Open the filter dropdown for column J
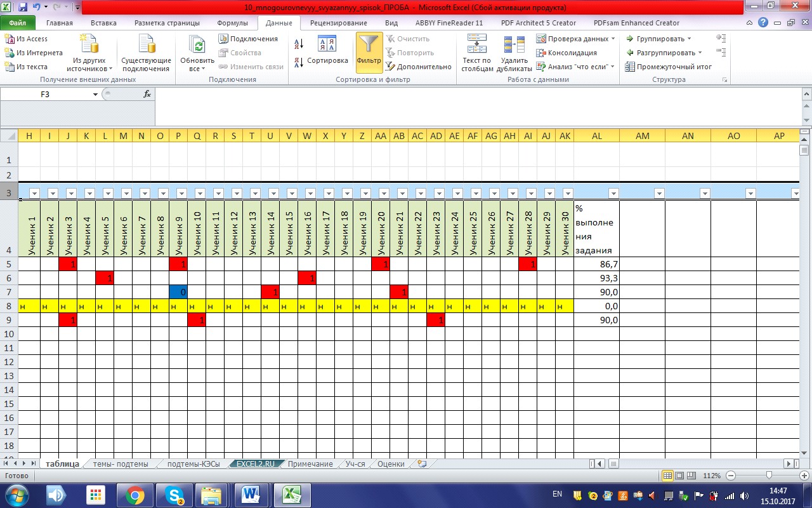 click(x=71, y=194)
